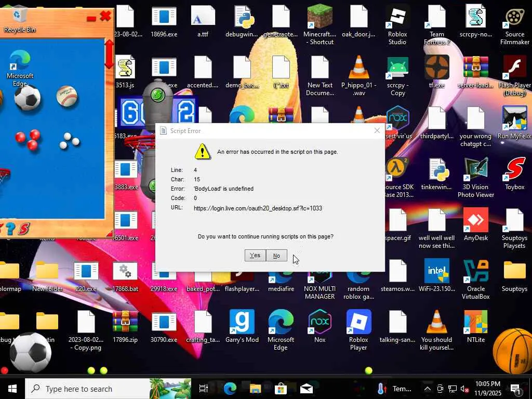The width and height of the screenshot is (532, 399).
Task: Open the notification center icon
Action: [x=516, y=389]
